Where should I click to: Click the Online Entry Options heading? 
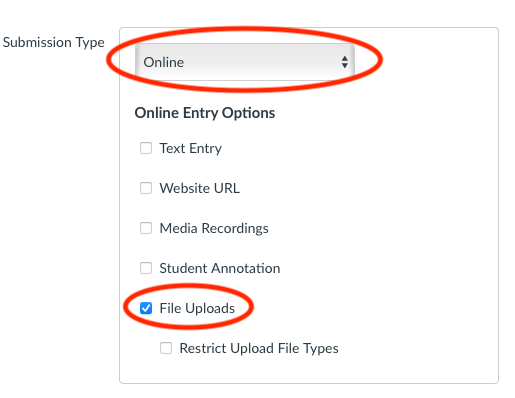pyautogui.click(x=205, y=113)
